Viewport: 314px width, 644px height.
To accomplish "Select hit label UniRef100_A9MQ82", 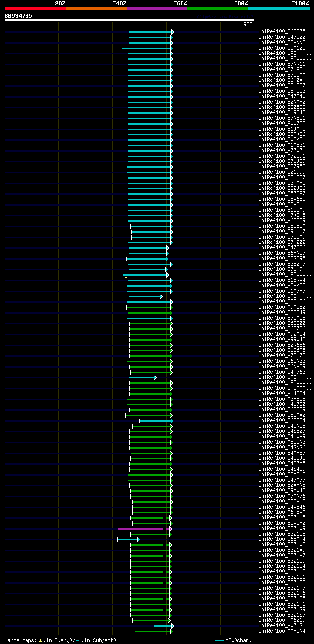I will 283,307.
